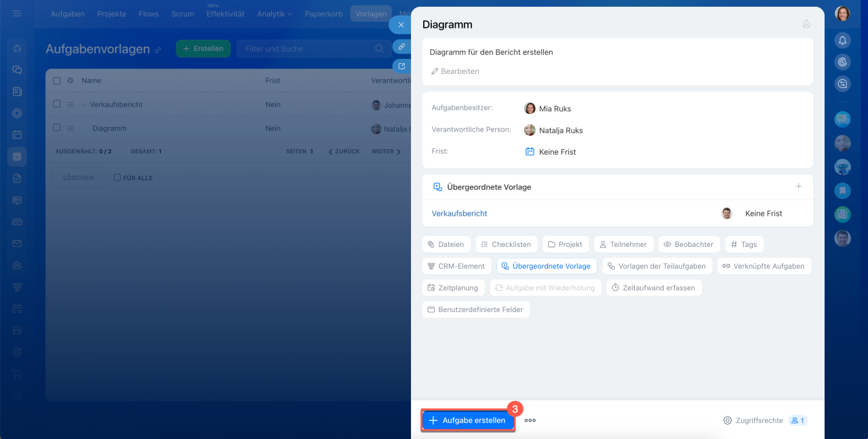The width and height of the screenshot is (868, 439).
Task: Open the Verkaufsbericht parent template link
Action: coord(459,213)
